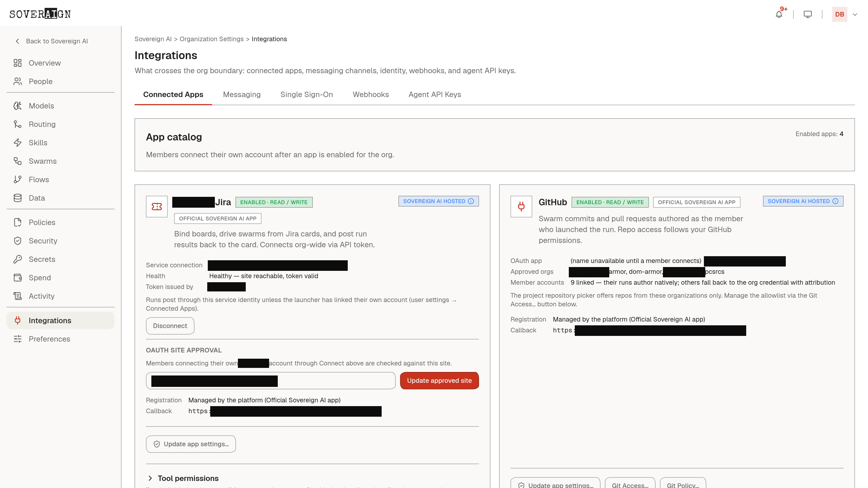The height and width of the screenshot is (488, 868).
Task: Click the approved site input field
Action: [271, 381]
